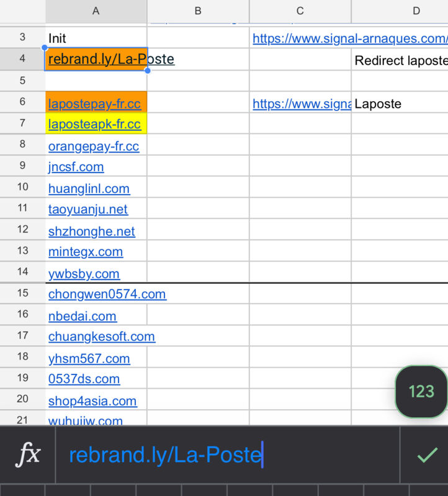The height and width of the screenshot is (496, 448).
Task: Open the 0537ds.com link
Action: 84,379
